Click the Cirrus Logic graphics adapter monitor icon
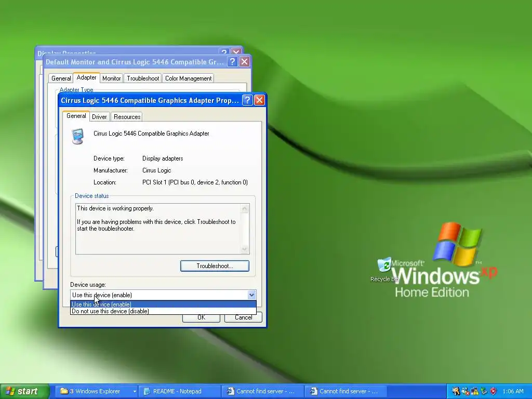Screen dimensions: 532x399 tap(78, 137)
